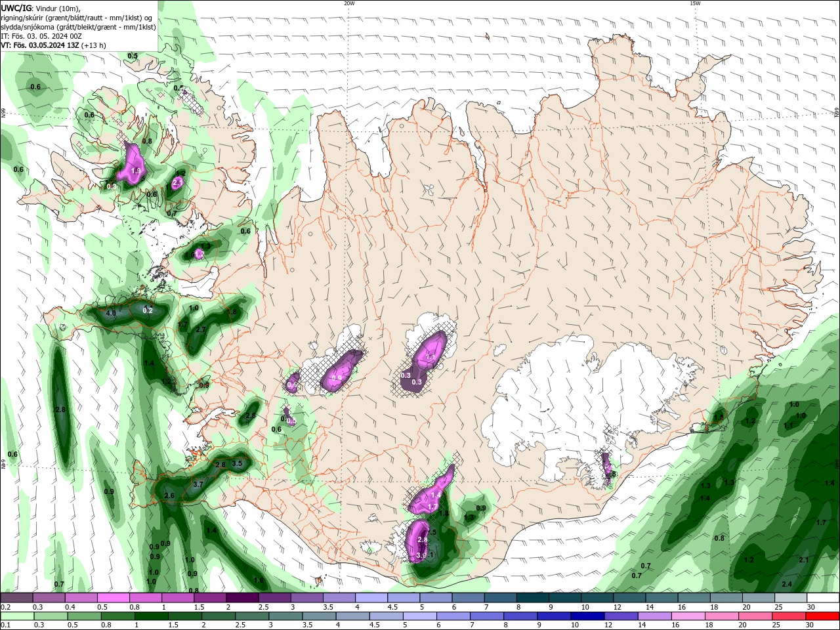Click the 'UWC/IG: Vindur (10m)' title text
This screenshot has width=840, height=630.
coord(41,8)
